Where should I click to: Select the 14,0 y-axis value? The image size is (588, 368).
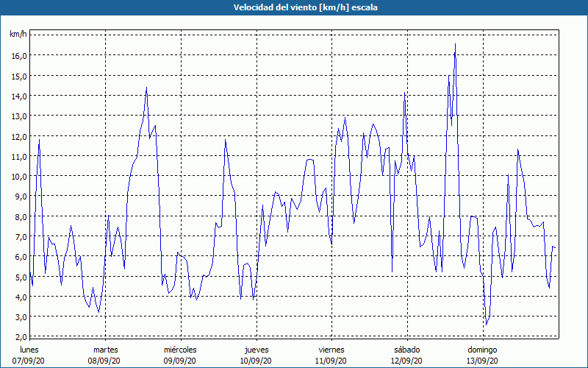(x=19, y=96)
